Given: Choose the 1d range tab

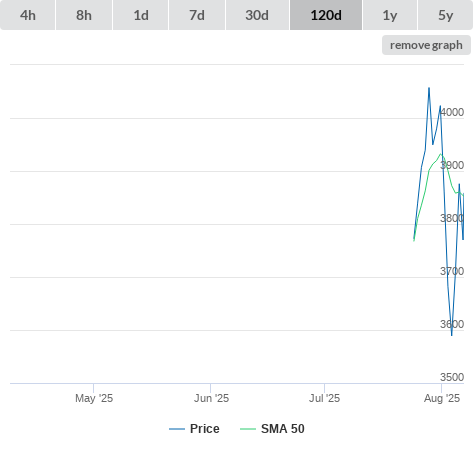Looking at the screenshot, I should 141,15.
